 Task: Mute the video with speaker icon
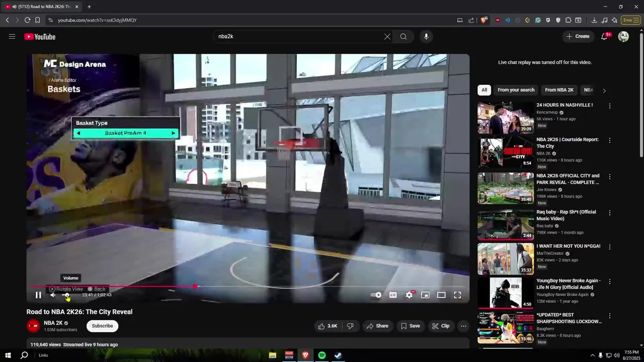(53, 295)
